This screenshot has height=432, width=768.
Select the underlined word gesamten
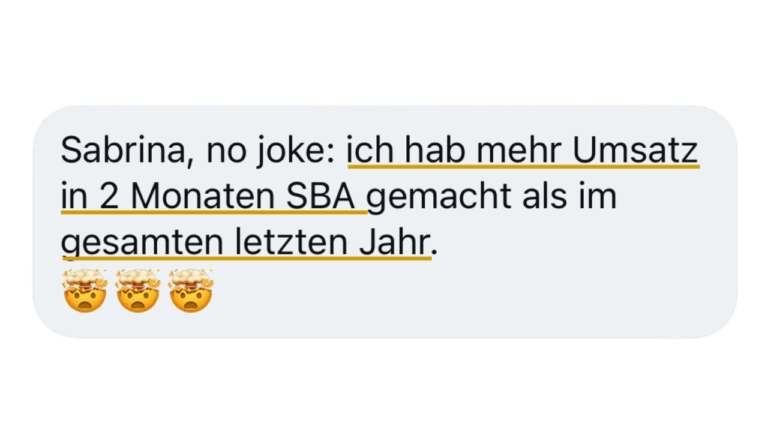pos(142,242)
